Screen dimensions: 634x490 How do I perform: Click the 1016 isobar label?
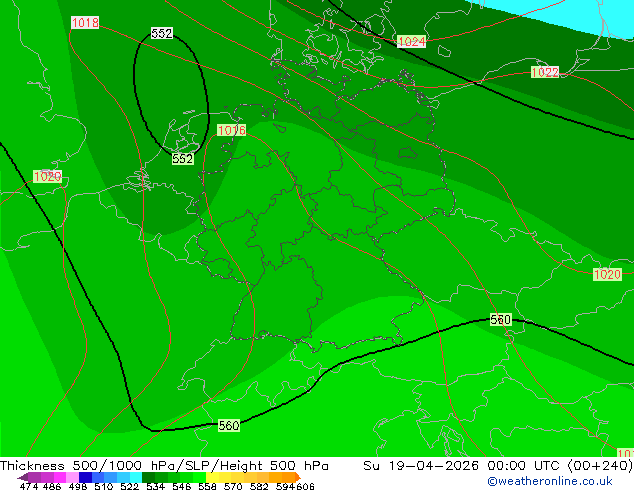pos(231,130)
